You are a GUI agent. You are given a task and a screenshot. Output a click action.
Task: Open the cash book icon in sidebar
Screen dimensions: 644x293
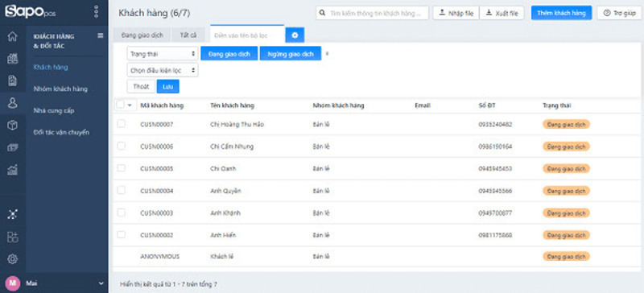pyautogui.click(x=12, y=147)
